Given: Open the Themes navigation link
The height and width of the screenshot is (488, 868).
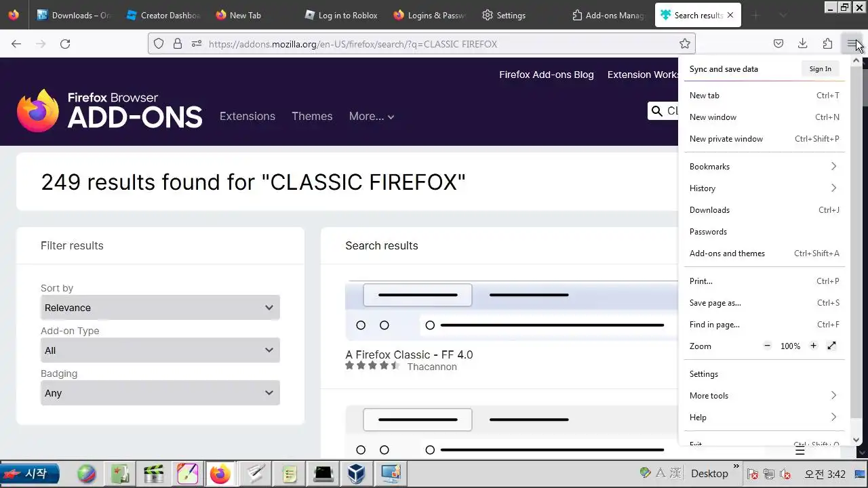Looking at the screenshot, I should 312,116.
